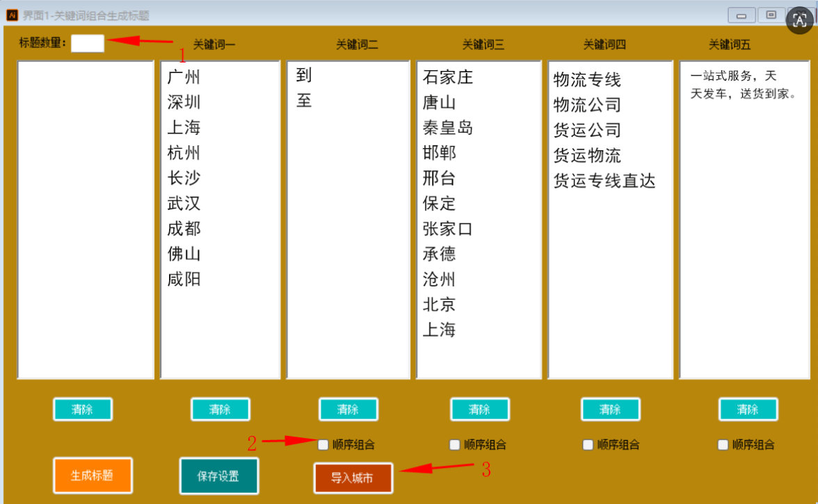Toggle 顺序组合 checkbox beneath 关键词五 box

click(x=723, y=445)
